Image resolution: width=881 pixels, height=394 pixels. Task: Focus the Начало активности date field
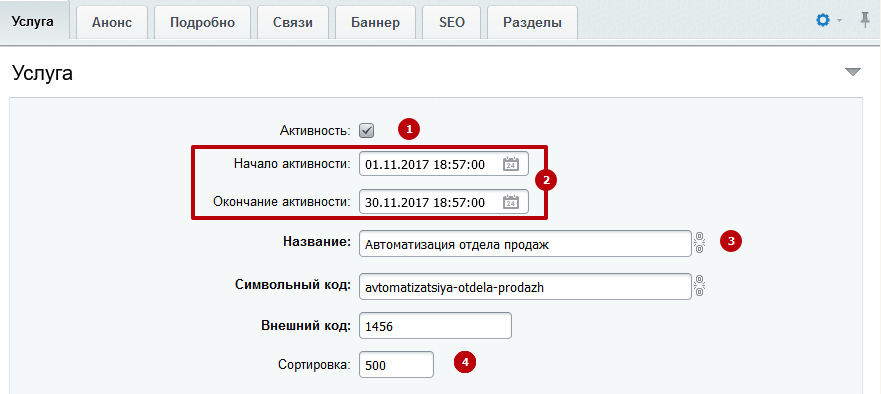point(444,164)
